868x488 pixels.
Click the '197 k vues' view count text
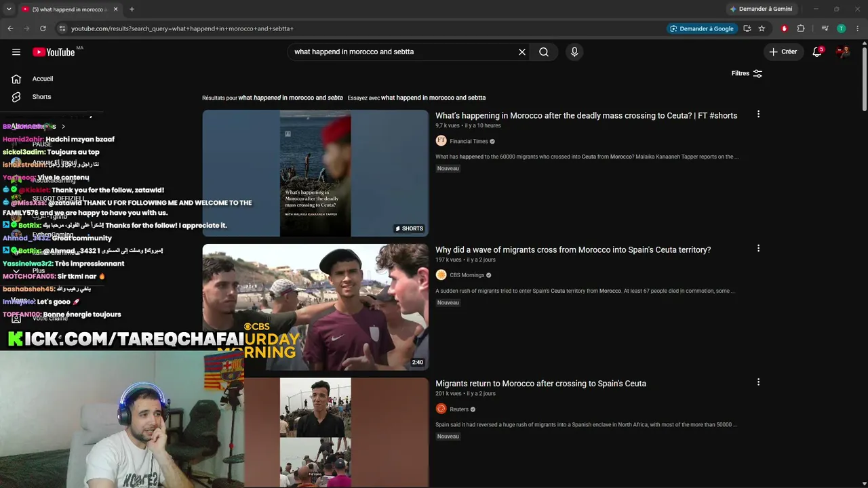(448, 260)
